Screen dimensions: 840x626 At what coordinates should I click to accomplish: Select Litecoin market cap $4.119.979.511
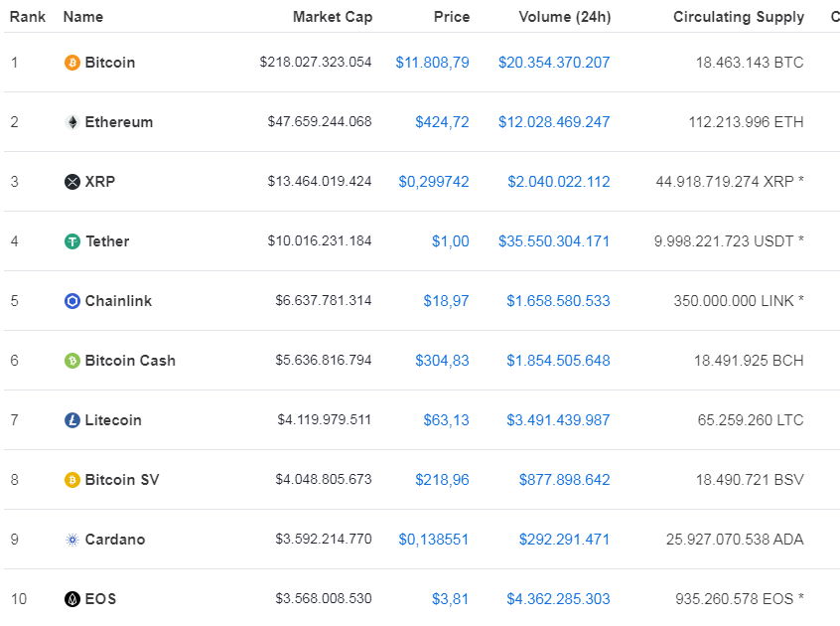coord(324,419)
